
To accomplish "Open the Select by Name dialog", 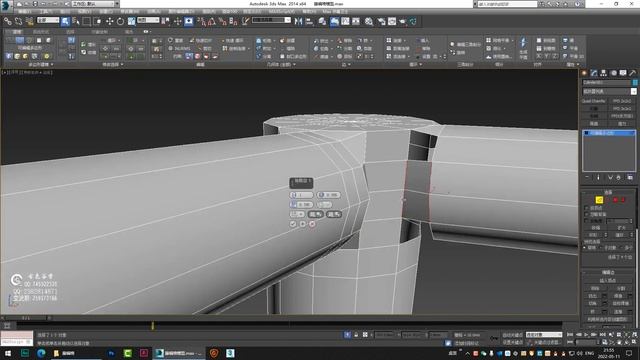I will tap(76, 21).
